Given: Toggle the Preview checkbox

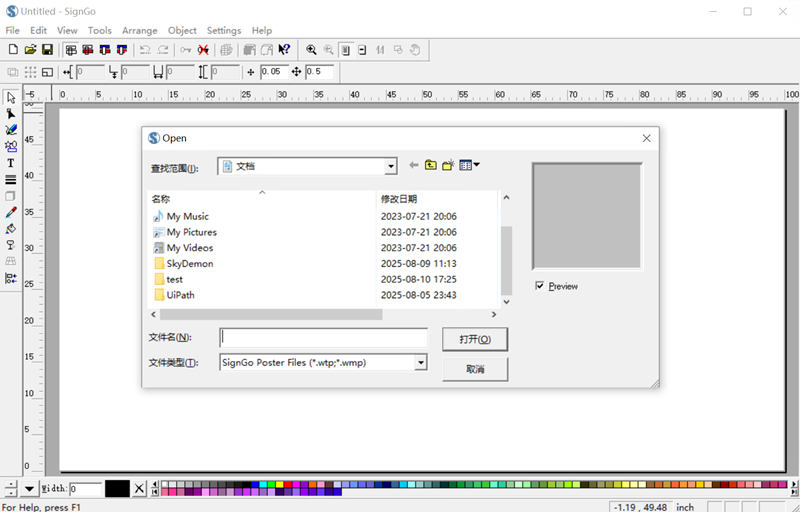Looking at the screenshot, I should pyautogui.click(x=540, y=286).
